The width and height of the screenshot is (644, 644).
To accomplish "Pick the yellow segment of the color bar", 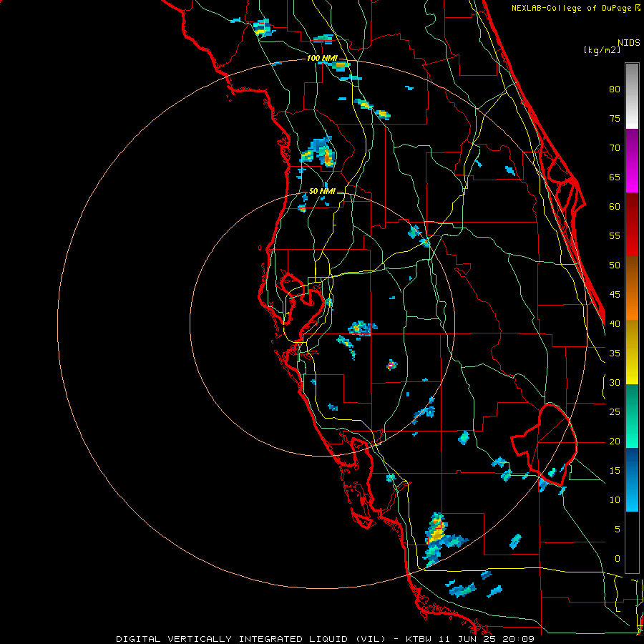I will (x=632, y=352).
